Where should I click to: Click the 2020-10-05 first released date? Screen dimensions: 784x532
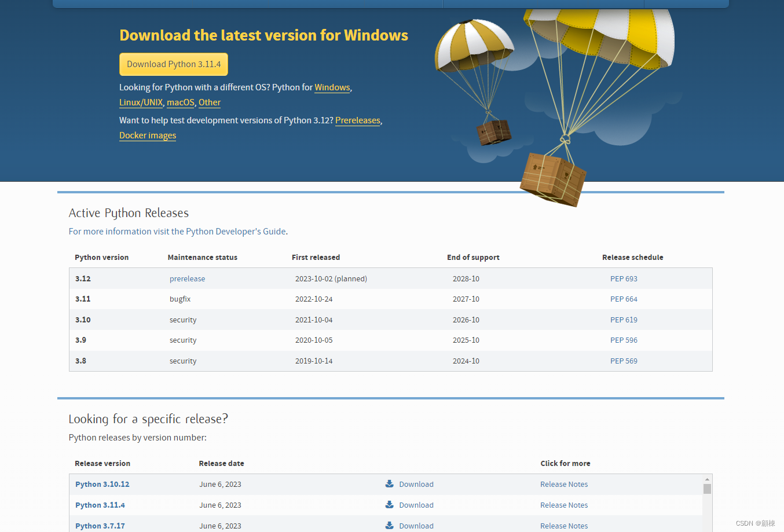click(314, 340)
